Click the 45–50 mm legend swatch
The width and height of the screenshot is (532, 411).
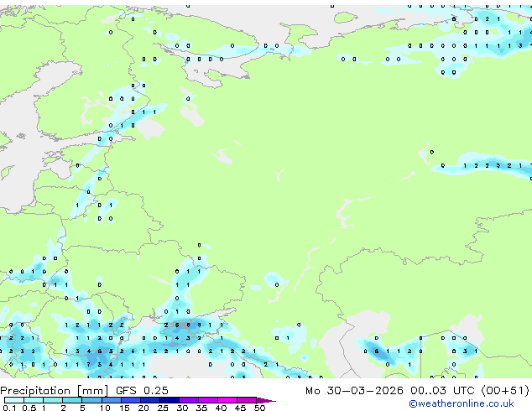pyautogui.click(x=247, y=400)
